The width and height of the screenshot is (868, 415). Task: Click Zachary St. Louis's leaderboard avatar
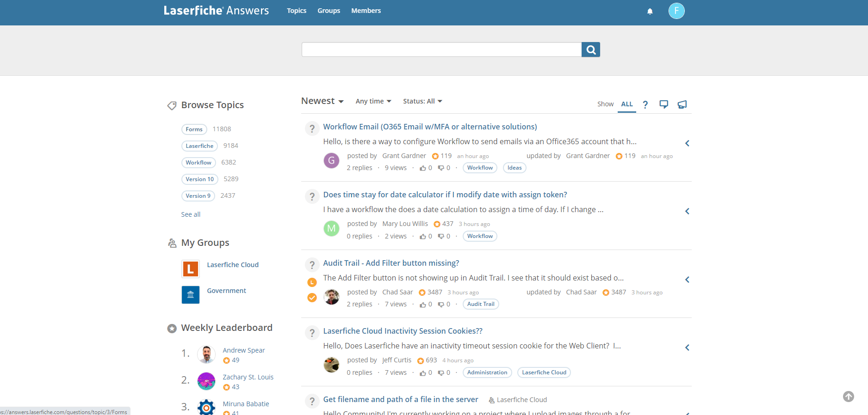coord(206,381)
